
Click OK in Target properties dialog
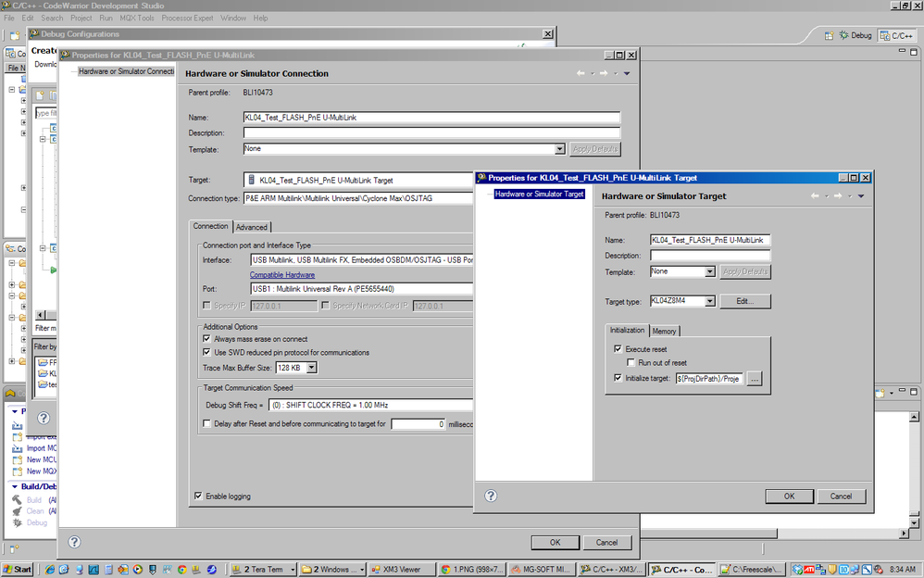789,496
